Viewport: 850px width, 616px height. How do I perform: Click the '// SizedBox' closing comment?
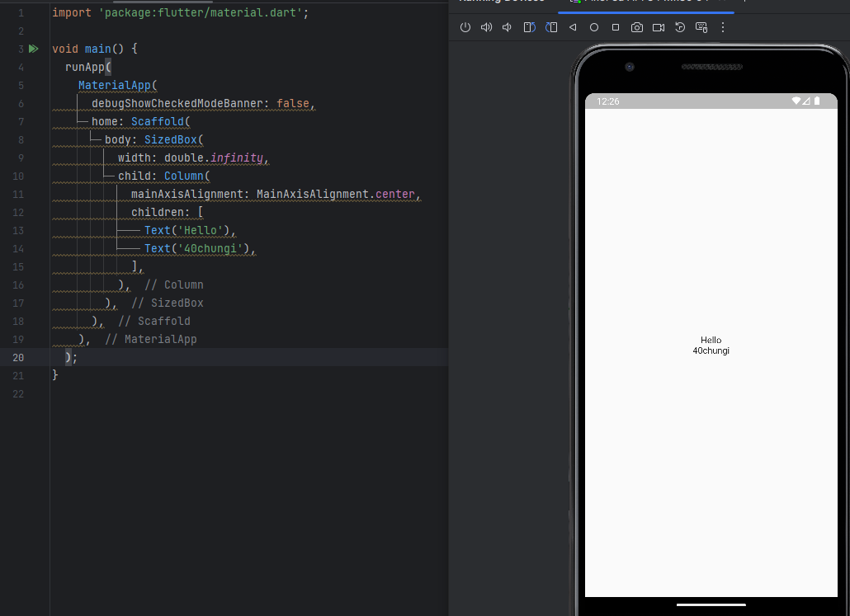click(168, 303)
